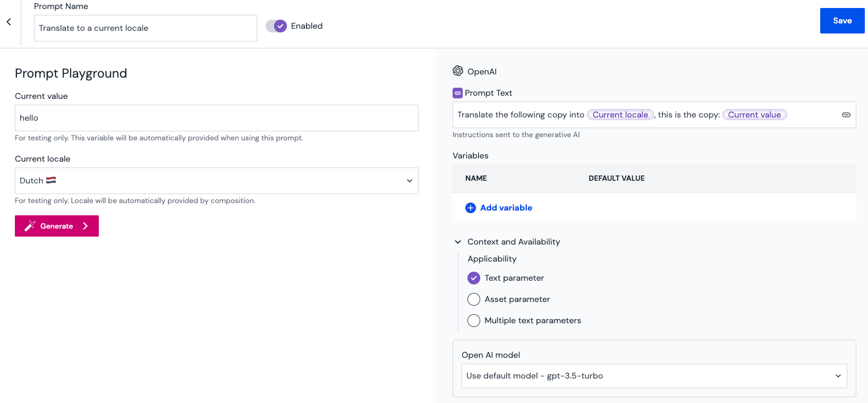Click the Current locale variable chip

click(620, 115)
